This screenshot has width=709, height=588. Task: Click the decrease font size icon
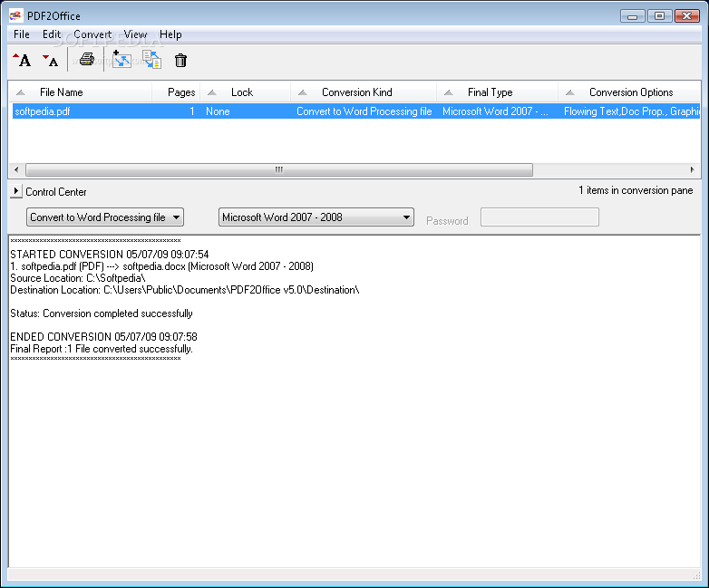(x=50, y=61)
